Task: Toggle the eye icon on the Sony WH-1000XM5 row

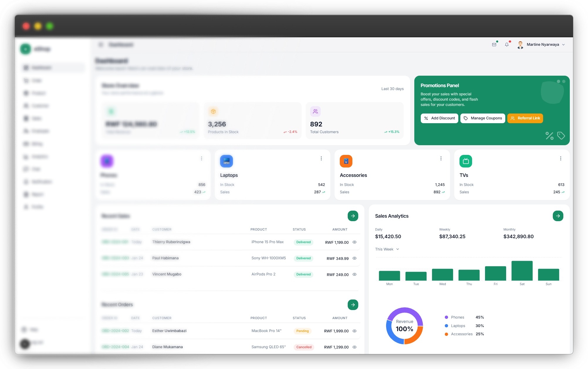Action: point(354,258)
